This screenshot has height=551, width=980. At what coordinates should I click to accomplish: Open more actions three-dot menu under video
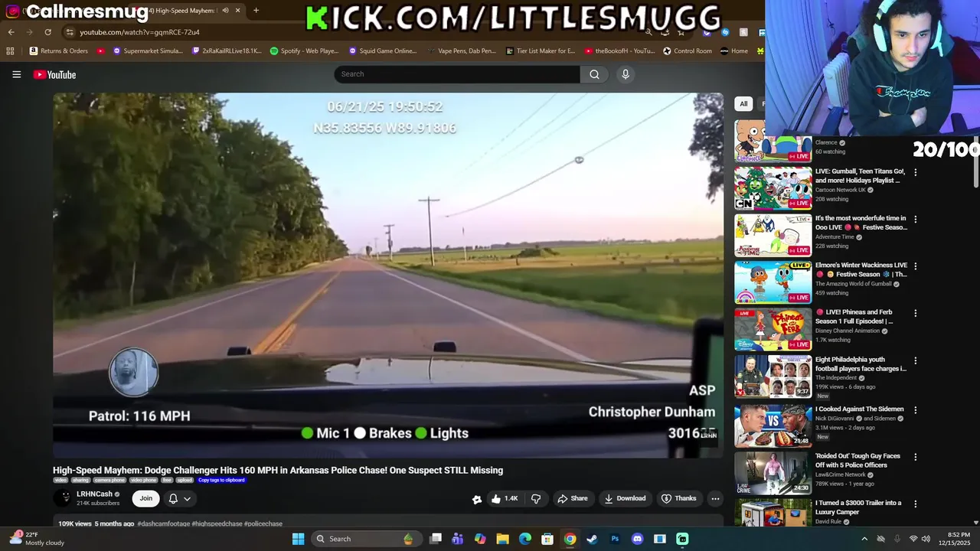coord(715,498)
